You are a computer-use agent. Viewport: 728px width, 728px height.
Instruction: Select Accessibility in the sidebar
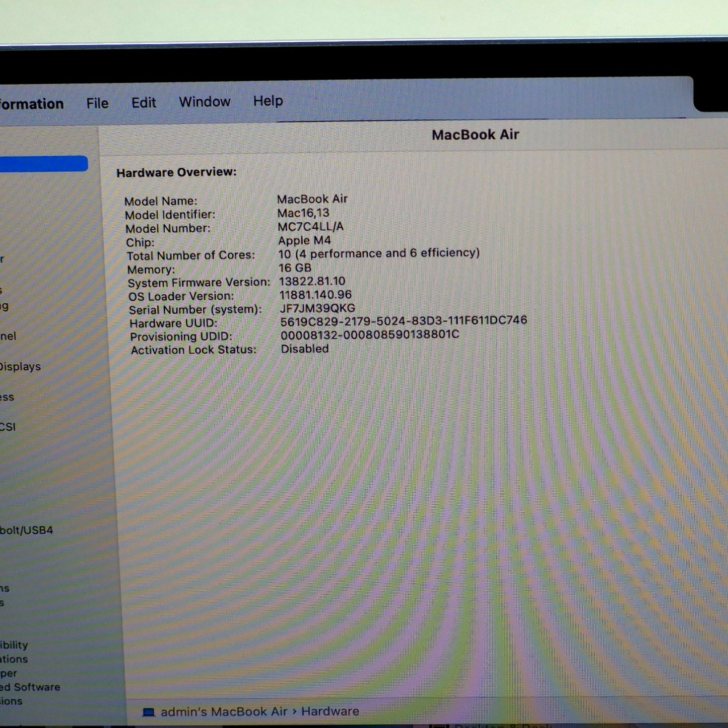click(x=14, y=645)
